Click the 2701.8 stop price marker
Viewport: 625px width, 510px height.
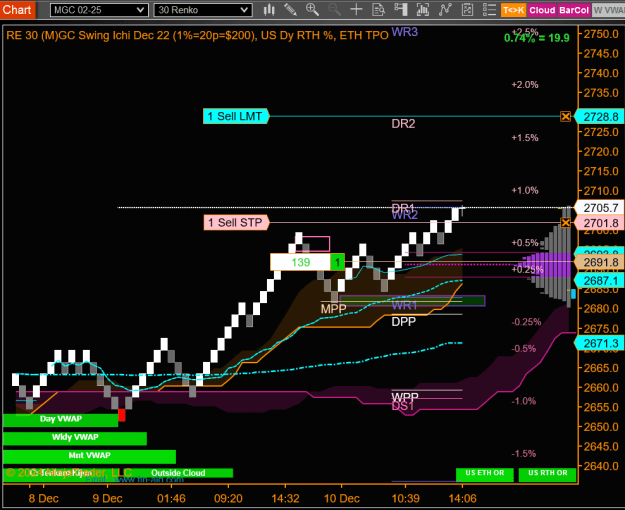pyautogui.click(x=600, y=223)
